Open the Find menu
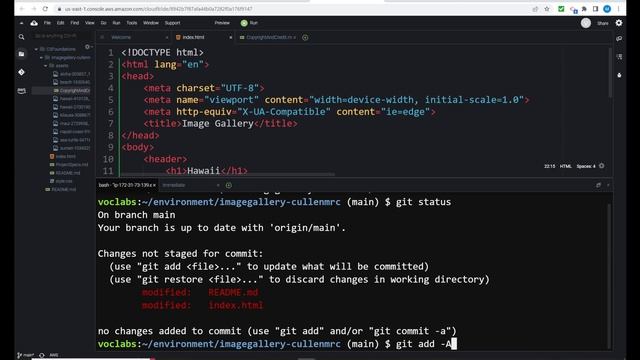Viewport: 640px width, 360px height. click(75, 23)
